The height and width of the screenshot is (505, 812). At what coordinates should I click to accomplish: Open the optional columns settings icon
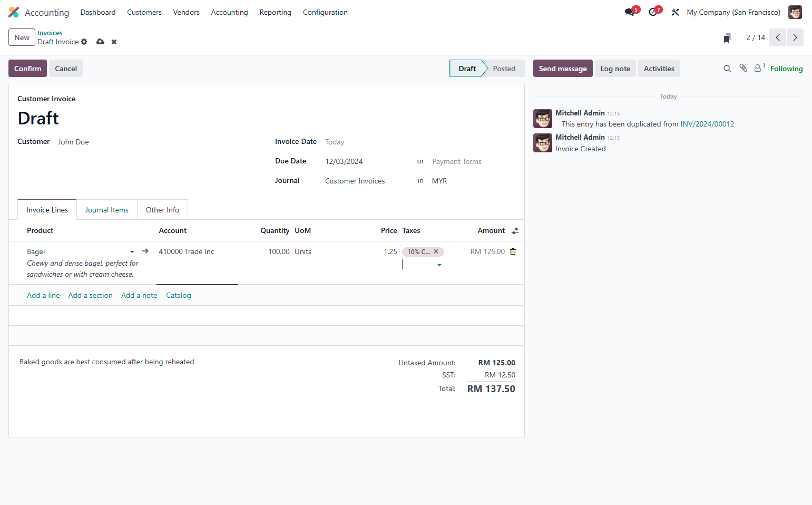(x=515, y=230)
